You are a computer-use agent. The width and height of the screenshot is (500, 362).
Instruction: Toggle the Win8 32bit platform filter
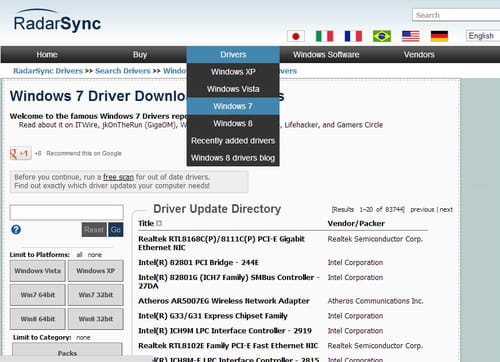point(96,319)
